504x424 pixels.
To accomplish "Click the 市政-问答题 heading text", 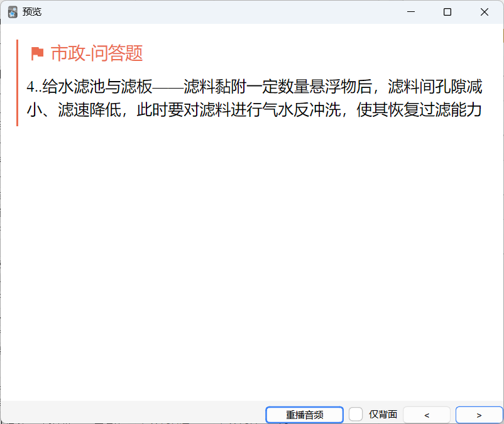I will [x=97, y=54].
